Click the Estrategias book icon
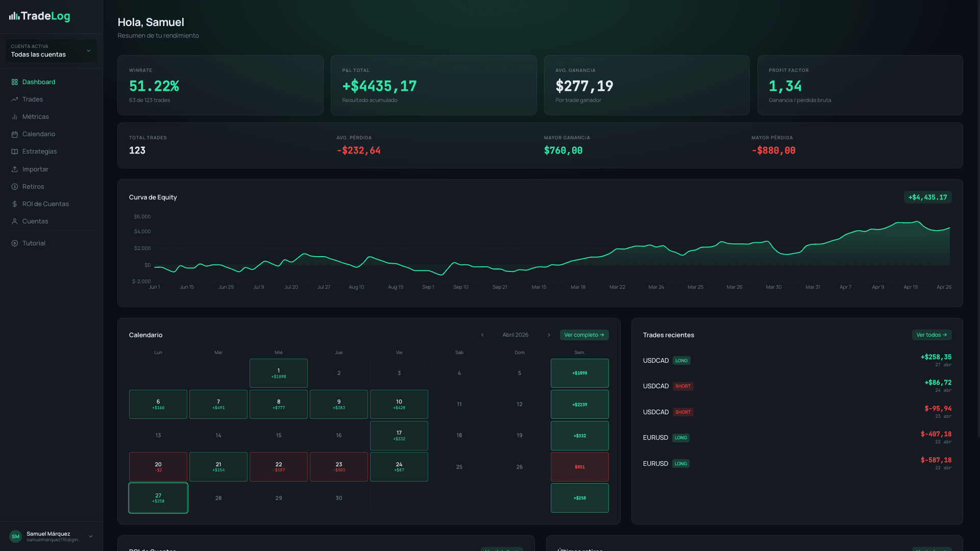 [x=15, y=152]
